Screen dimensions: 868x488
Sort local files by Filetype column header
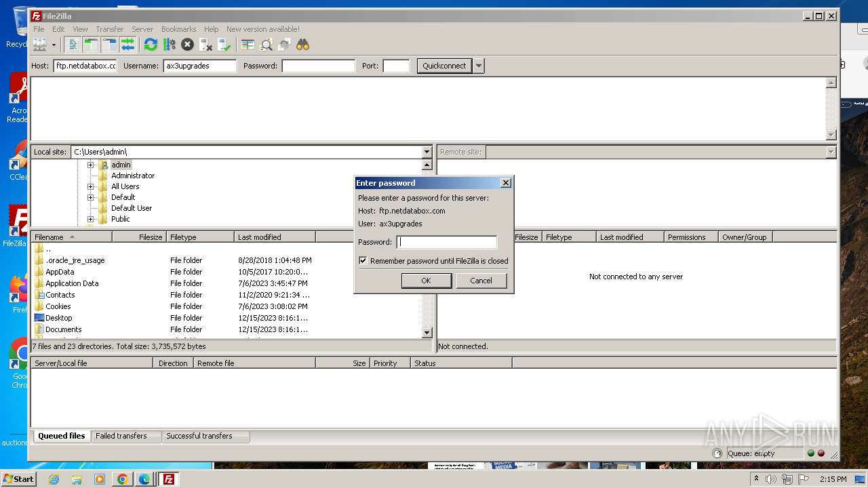point(200,237)
